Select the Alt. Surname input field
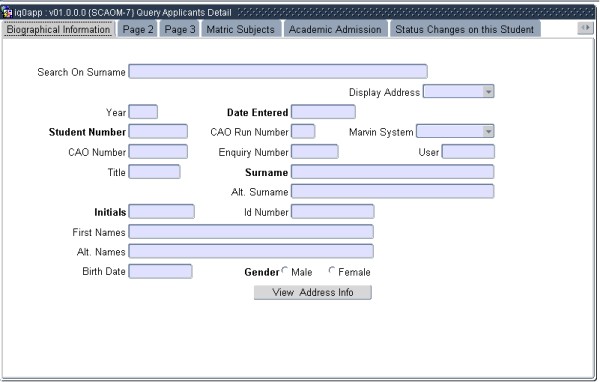Image resolution: width=600 pixels, height=382 pixels. (x=393, y=191)
